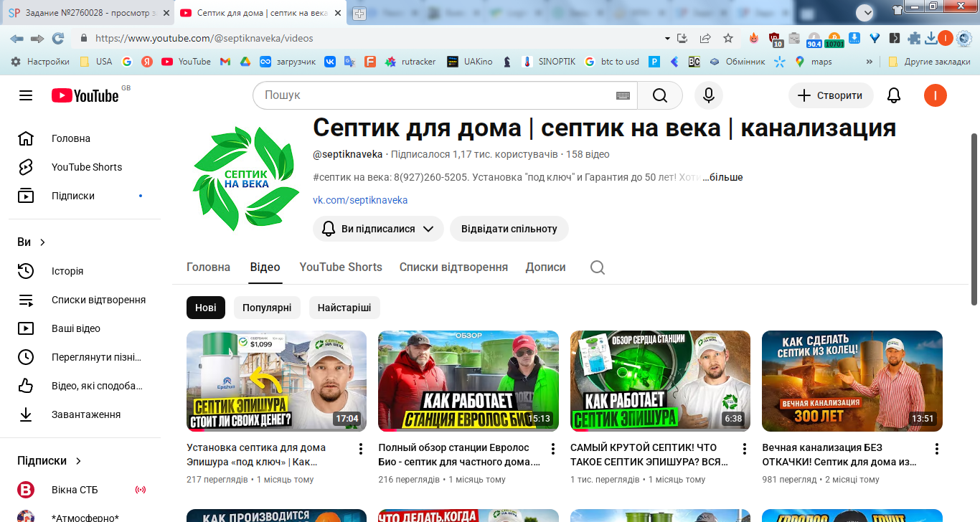Open the browser extensions puzzle icon

coord(914,38)
